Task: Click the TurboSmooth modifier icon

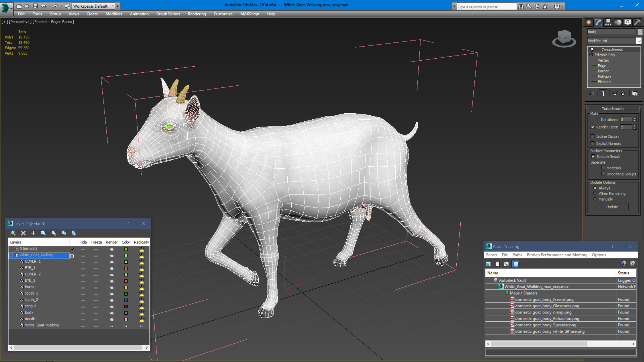Action: (591, 49)
